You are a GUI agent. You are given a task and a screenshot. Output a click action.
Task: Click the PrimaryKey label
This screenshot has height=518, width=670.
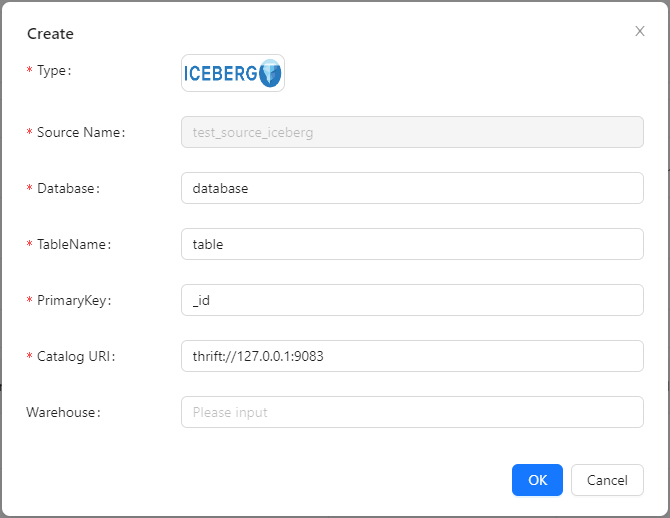pyautogui.click(x=74, y=301)
